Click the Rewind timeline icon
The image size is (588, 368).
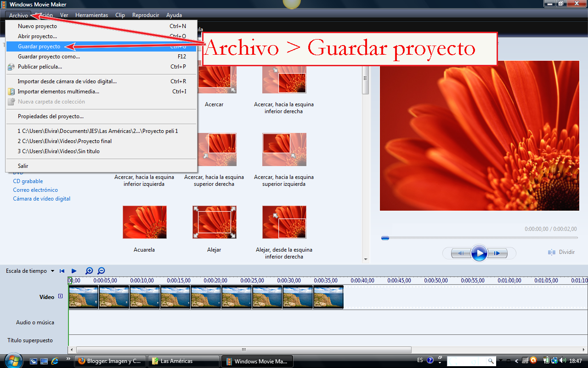62,271
